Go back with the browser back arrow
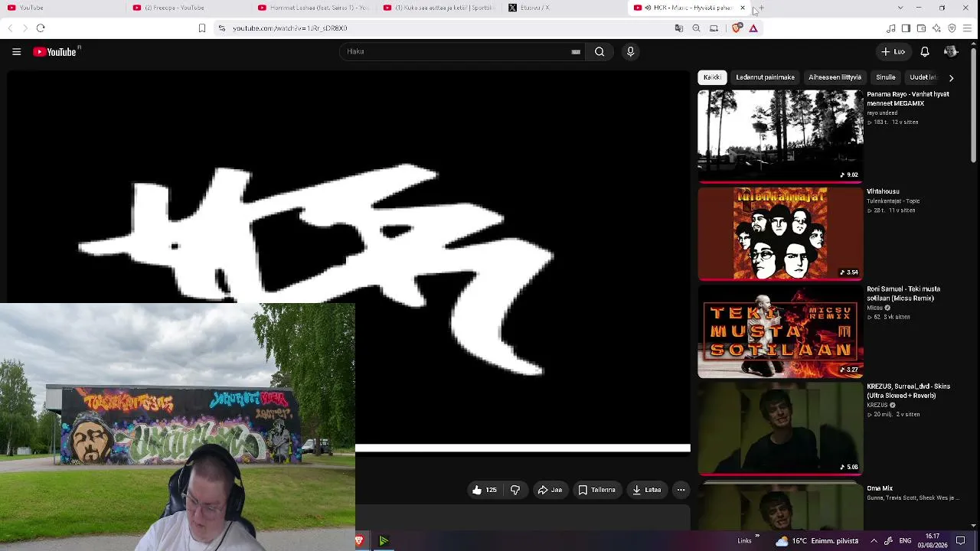This screenshot has height=551, width=980. [10, 28]
